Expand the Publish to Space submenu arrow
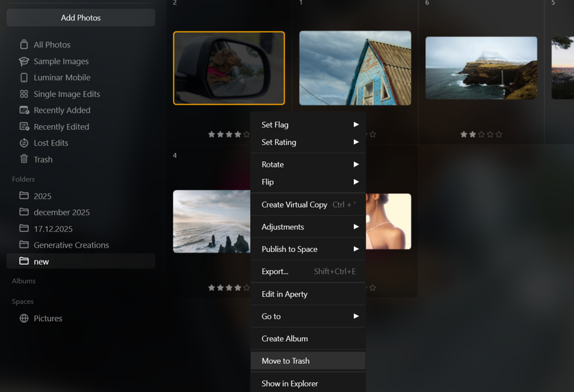 pyautogui.click(x=356, y=249)
